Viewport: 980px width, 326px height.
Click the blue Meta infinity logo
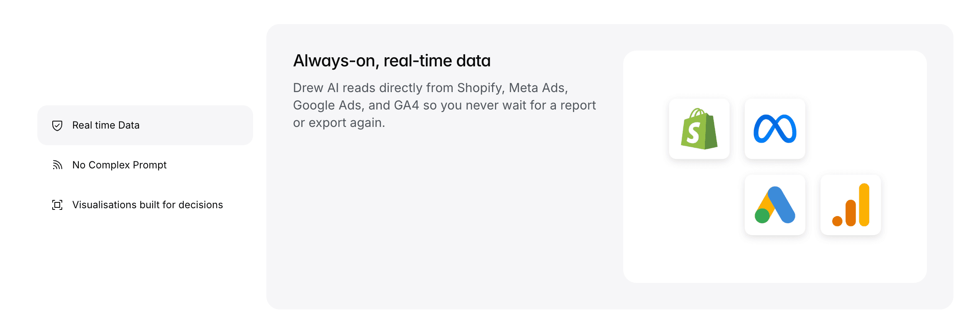click(775, 129)
